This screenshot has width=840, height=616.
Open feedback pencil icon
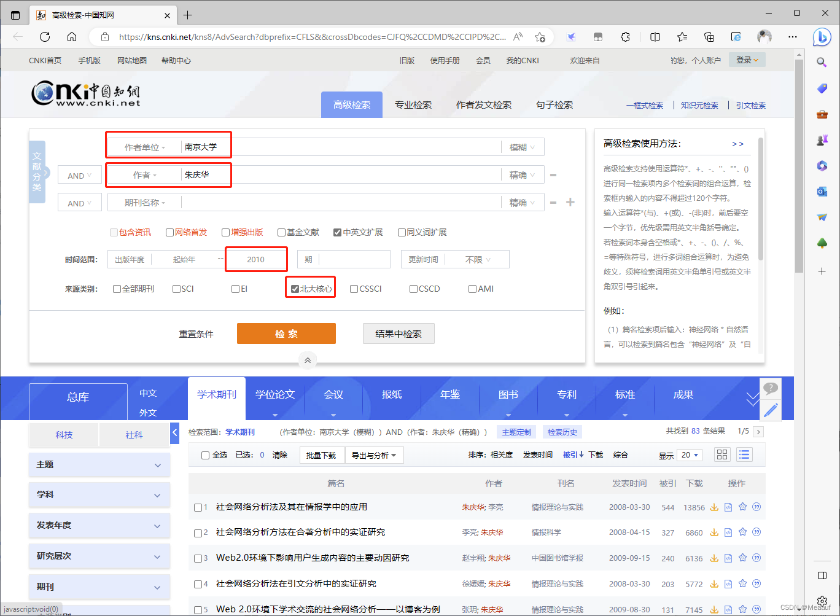(x=771, y=410)
